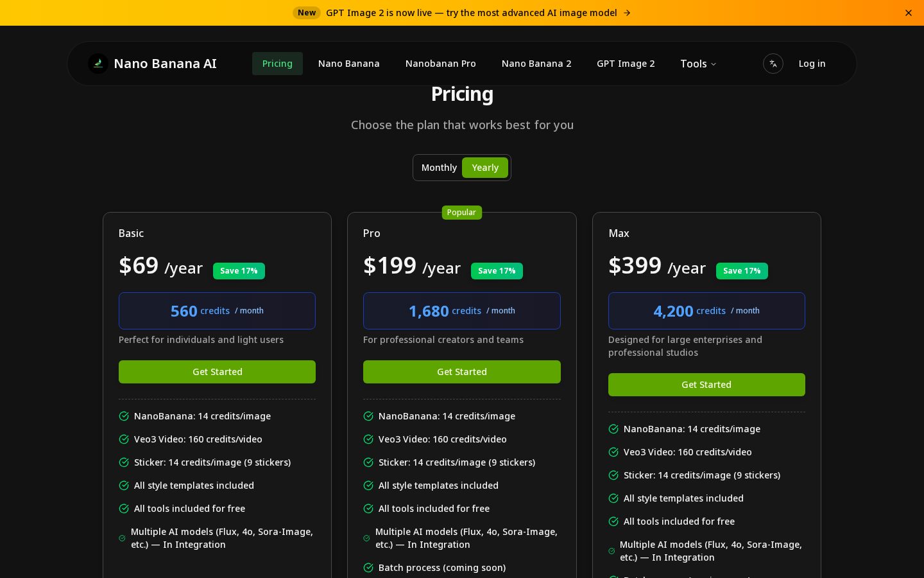Click 'Choose the plan that works best' subtitle
Screen dimensions: 924x578
coord(462,125)
